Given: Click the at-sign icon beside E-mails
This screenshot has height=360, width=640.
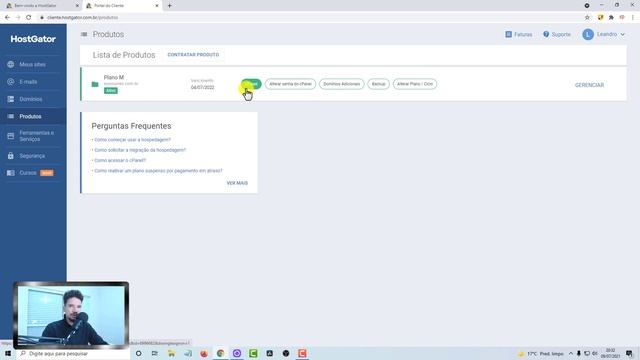Looking at the screenshot, I should tap(11, 82).
